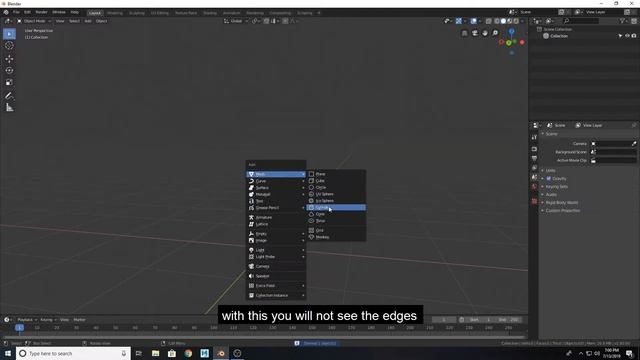Image resolution: width=640 pixels, height=360 pixels.
Task: Open the shading options dropdown arrow
Action: click(522, 21)
